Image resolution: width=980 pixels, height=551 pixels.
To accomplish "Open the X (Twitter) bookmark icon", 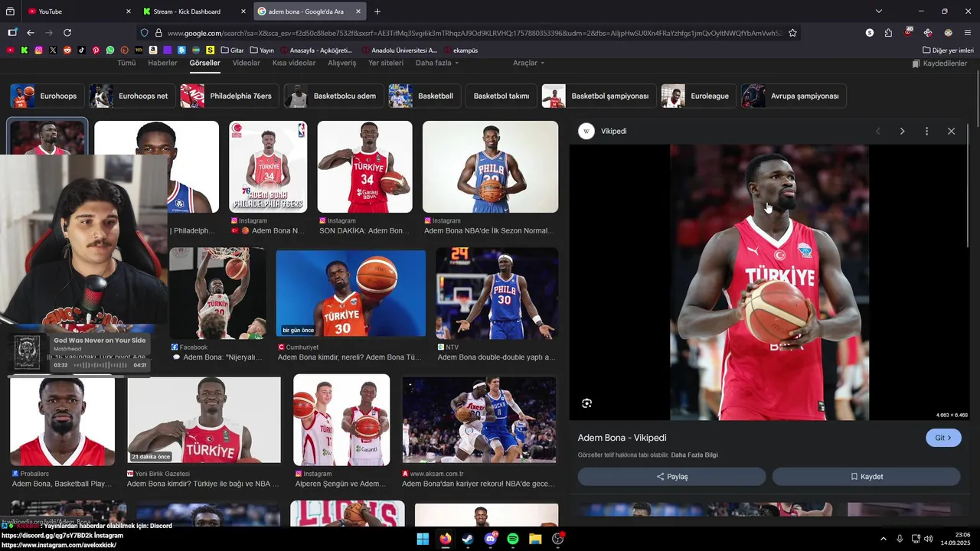I will pos(53,50).
